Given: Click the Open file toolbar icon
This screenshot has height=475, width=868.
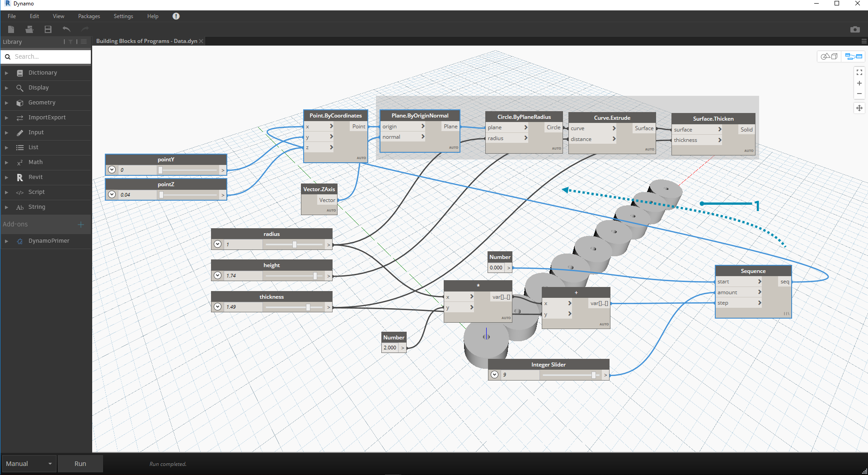Looking at the screenshot, I should [x=29, y=29].
